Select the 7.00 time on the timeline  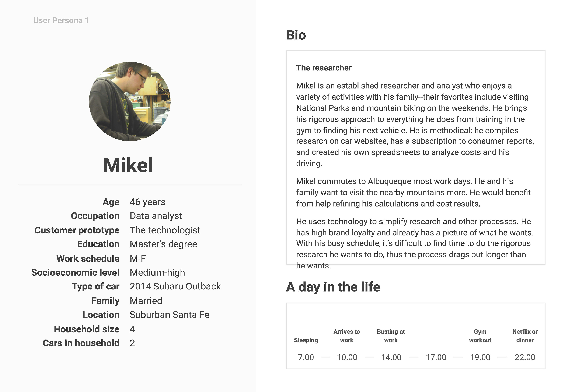(306, 357)
